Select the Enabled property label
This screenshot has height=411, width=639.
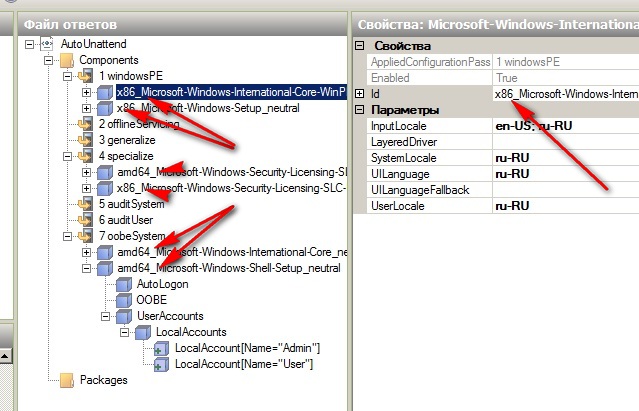tap(390, 78)
